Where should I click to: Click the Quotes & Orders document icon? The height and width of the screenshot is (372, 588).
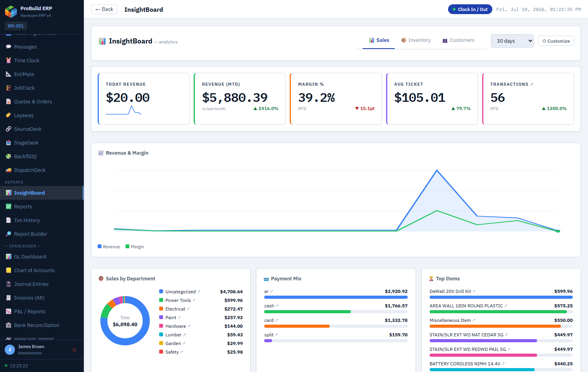point(8,101)
